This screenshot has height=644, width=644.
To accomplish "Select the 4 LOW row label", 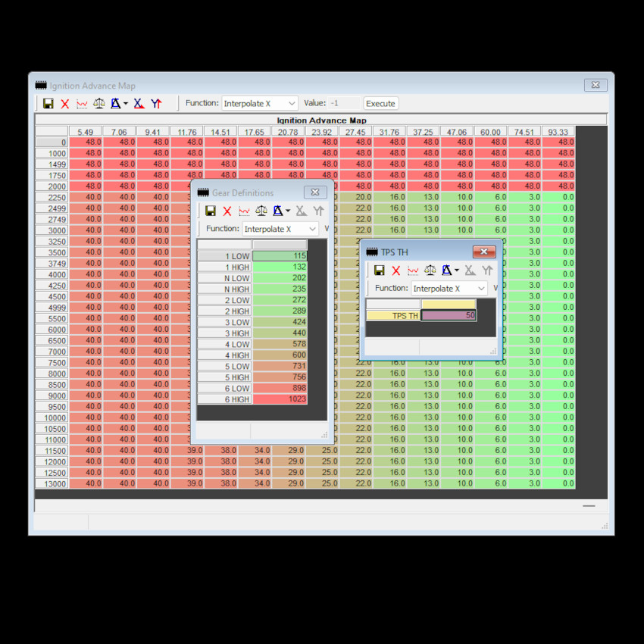I will click(224, 344).
